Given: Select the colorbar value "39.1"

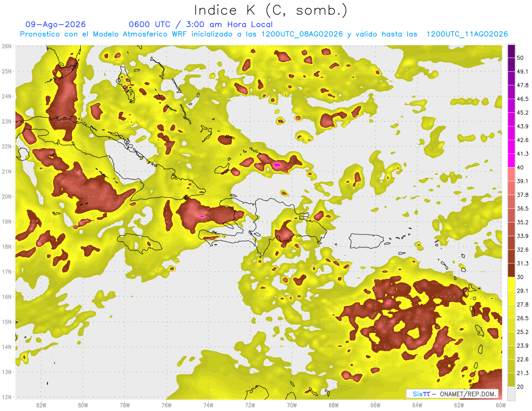Looking at the screenshot, I should [x=523, y=181].
